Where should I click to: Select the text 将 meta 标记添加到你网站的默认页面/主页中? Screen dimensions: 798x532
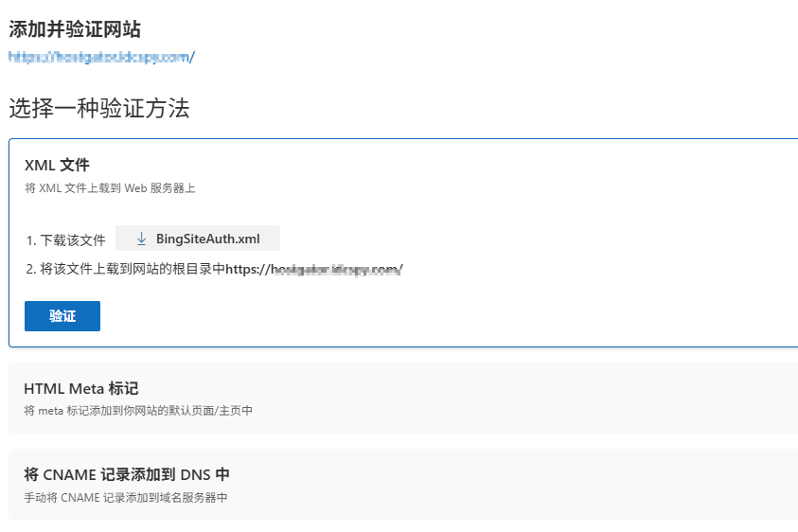tap(138, 410)
